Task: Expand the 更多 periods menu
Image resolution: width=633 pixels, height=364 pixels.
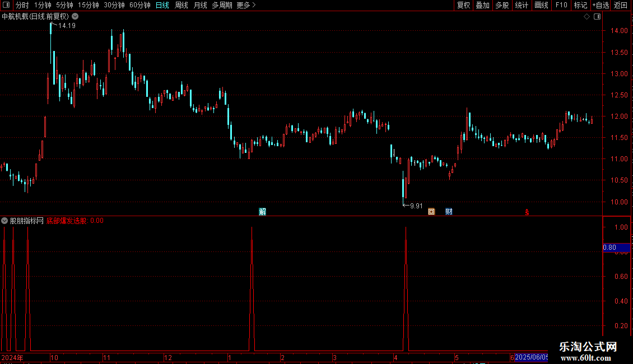Action: click(246, 5)
